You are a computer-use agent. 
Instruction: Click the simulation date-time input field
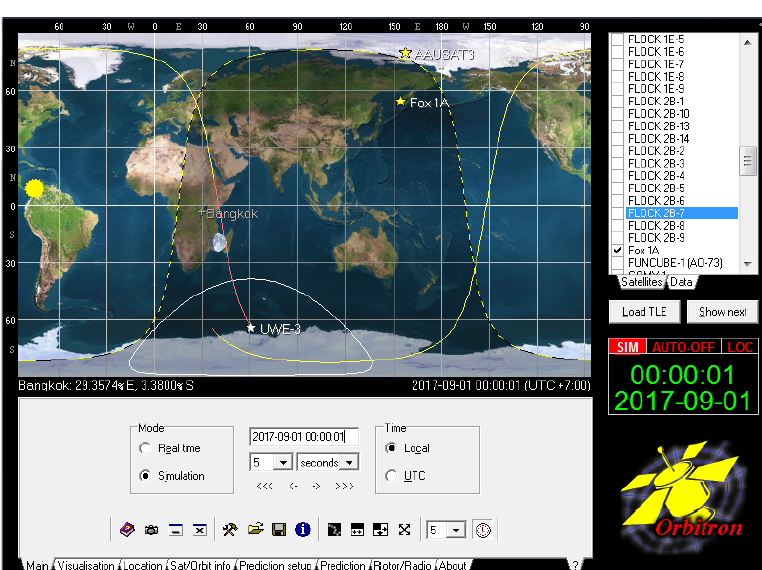pyautogui.click(x=304, y=436)
